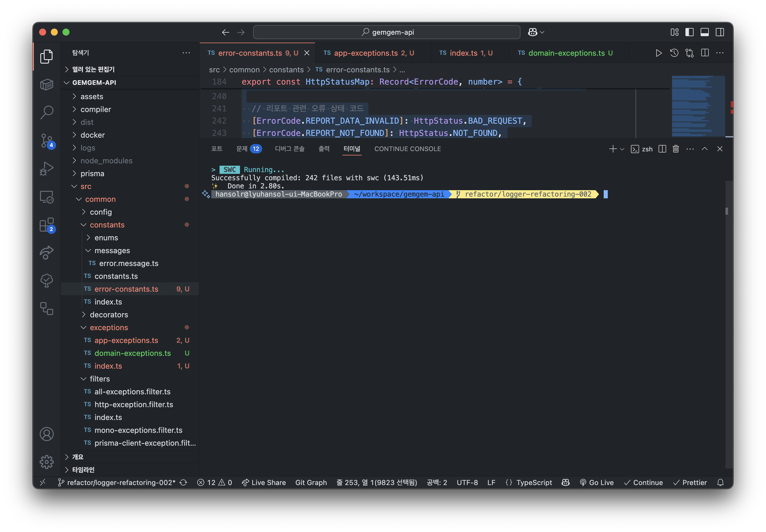Open Run and Debug view
Image resolution: width=766 pixels, height=532 pixels.
tap(46, 168)
